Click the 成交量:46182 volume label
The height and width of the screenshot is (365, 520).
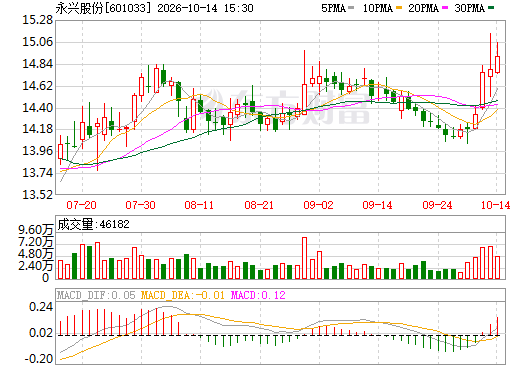tap(93, 224)
